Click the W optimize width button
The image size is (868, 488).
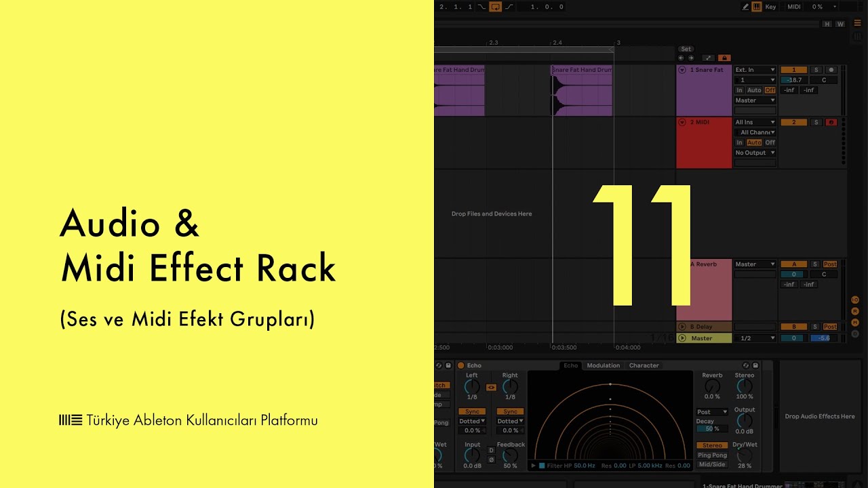[840, 24]
